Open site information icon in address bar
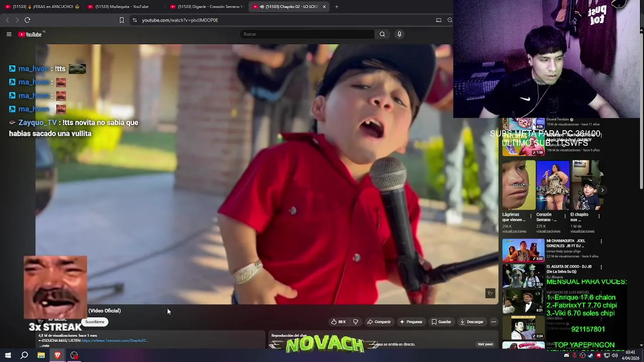Viewport: 644px width, 362px height. pos(134,20)
